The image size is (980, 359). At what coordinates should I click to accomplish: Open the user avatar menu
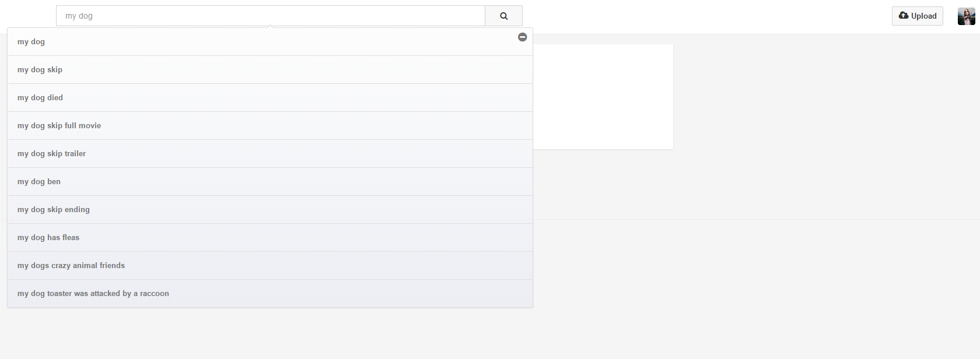click(966, 16)
